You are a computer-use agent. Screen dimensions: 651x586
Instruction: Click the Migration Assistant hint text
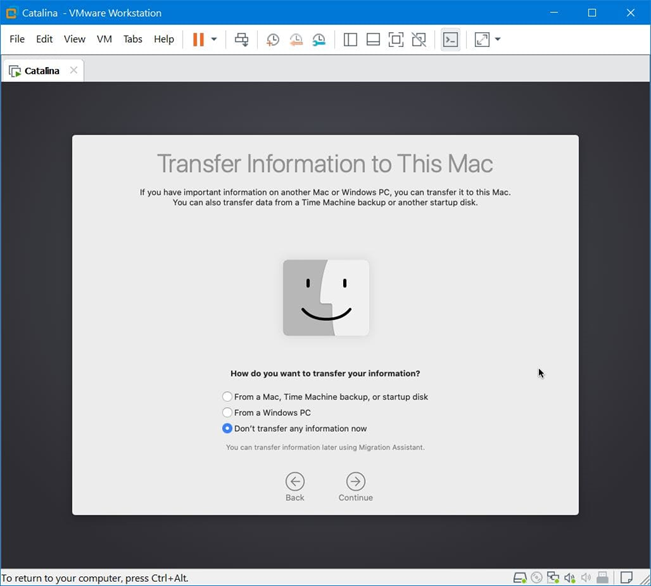tap(325, 447)
